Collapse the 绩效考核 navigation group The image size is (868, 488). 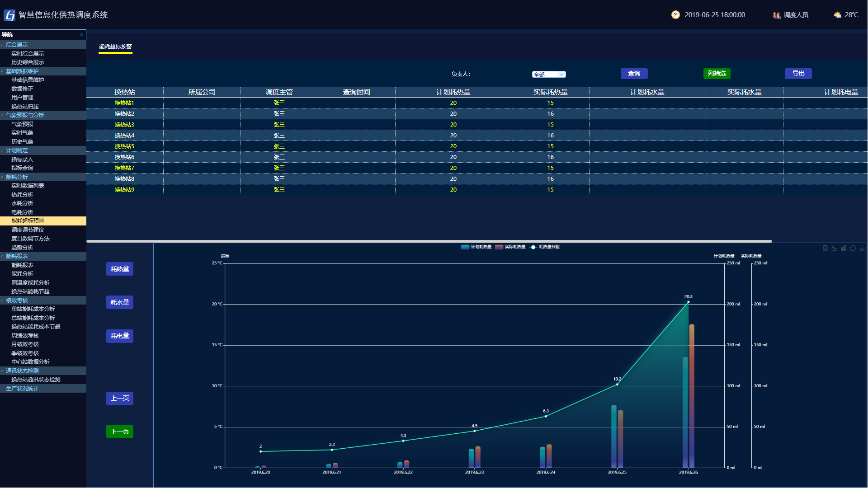point(43,300)
